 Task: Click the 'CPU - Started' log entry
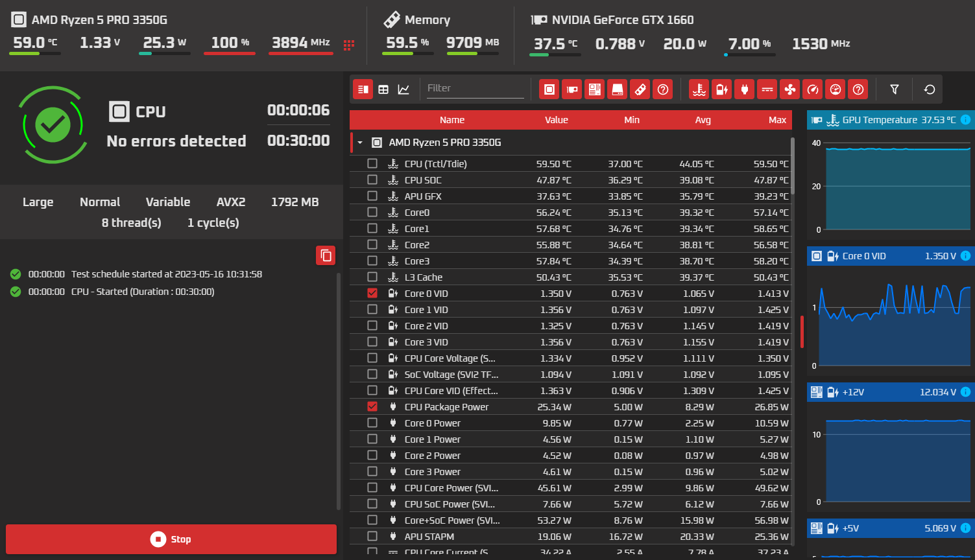[x=143, y=292]
